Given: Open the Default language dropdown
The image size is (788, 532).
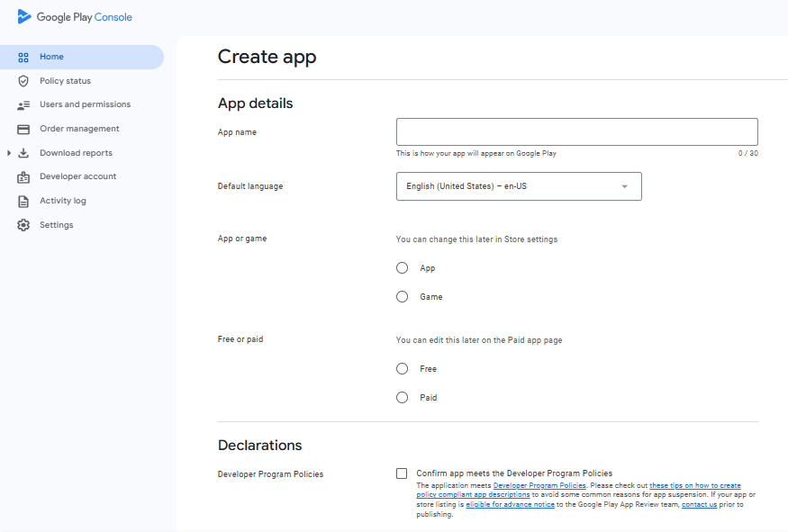Looking at the screenshot, I should click(x=519, y=186).
